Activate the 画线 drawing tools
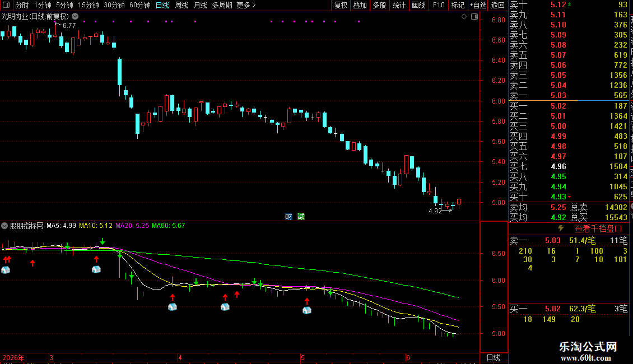Screen dimensions: 633x364 coord(418,5)
